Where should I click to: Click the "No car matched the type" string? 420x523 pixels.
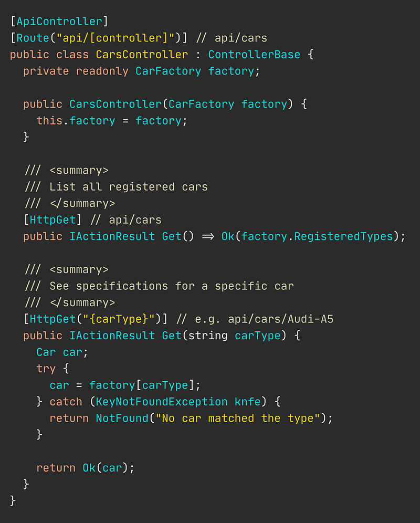[238, 419]
